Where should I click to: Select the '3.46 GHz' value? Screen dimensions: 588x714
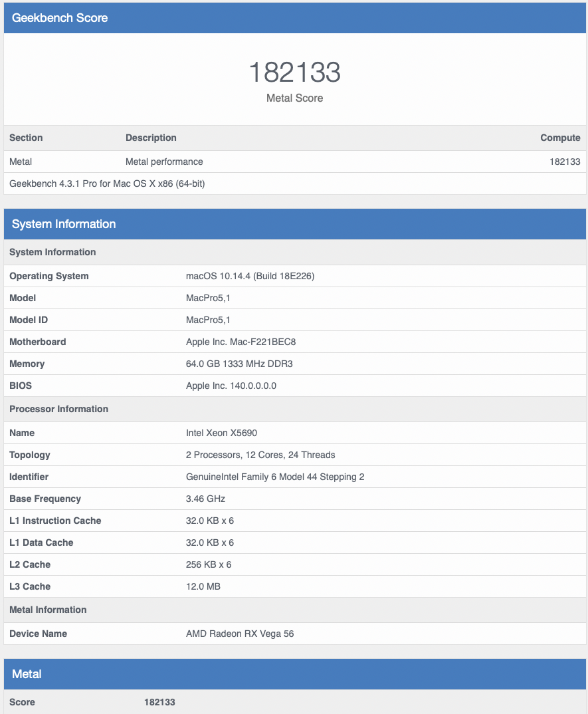pyautogui.click(x=205, y=499)
